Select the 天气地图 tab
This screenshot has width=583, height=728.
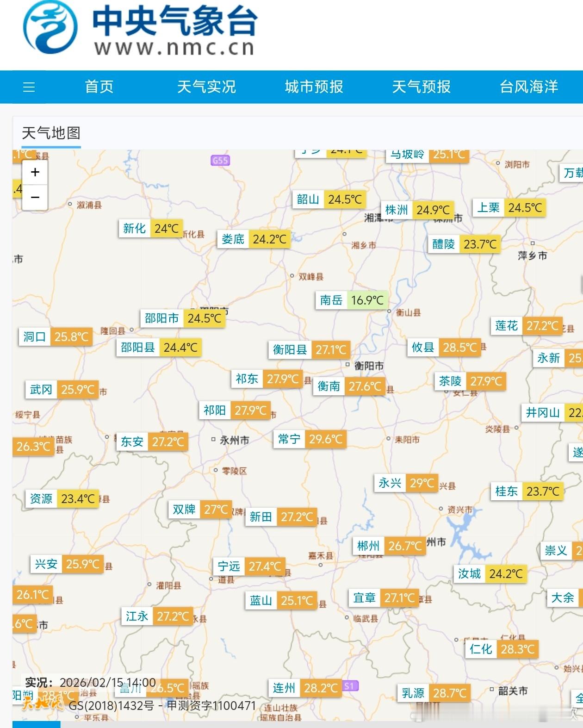click(51, 133)
